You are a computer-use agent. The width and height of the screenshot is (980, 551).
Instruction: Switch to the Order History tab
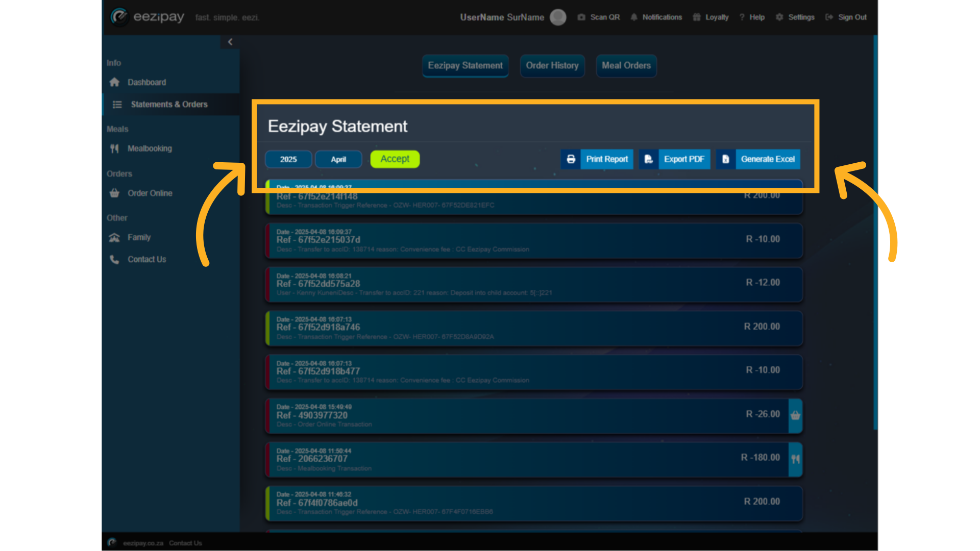[x=552, y=66]
